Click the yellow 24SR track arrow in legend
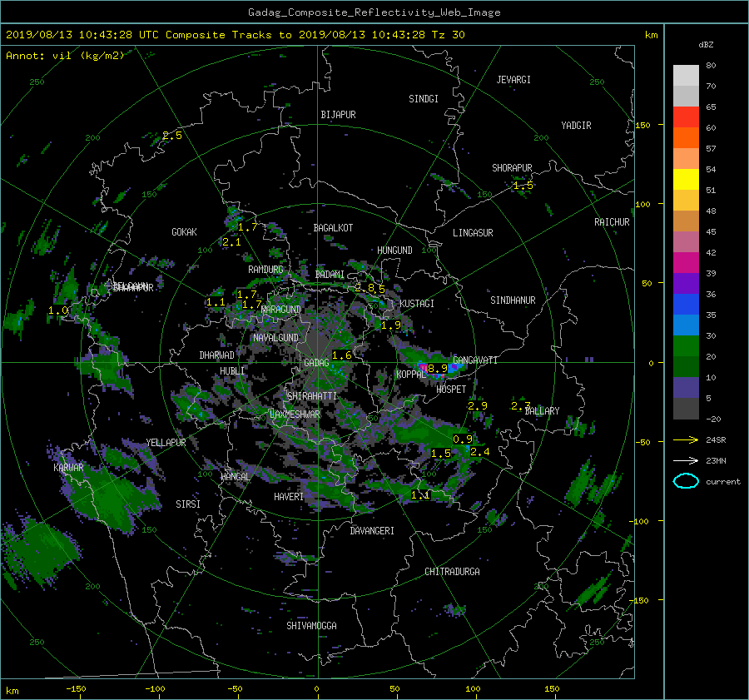749x700 pixels. coord(686,440)
